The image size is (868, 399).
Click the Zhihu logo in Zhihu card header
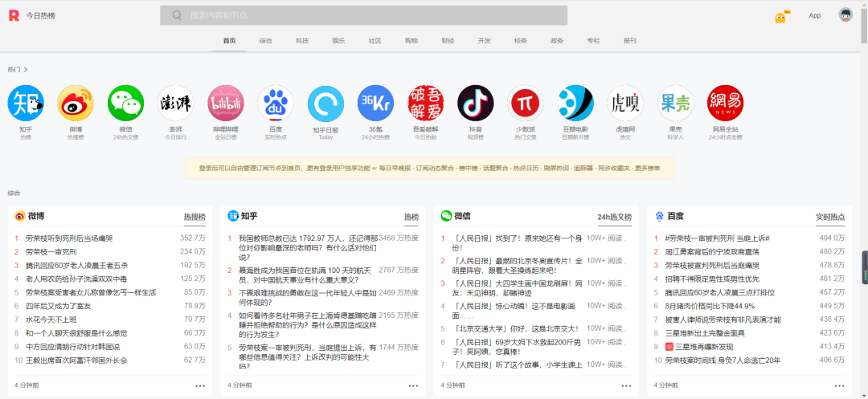233,216
